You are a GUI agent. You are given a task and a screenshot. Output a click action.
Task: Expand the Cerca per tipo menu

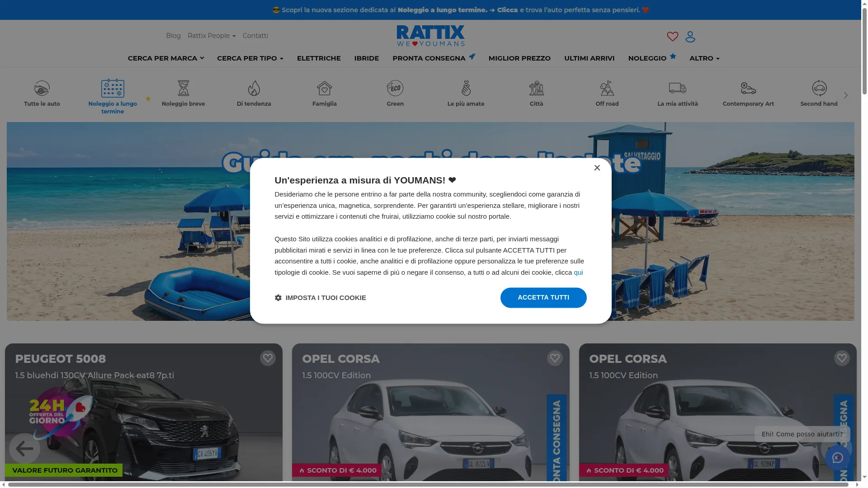[250, 58]
